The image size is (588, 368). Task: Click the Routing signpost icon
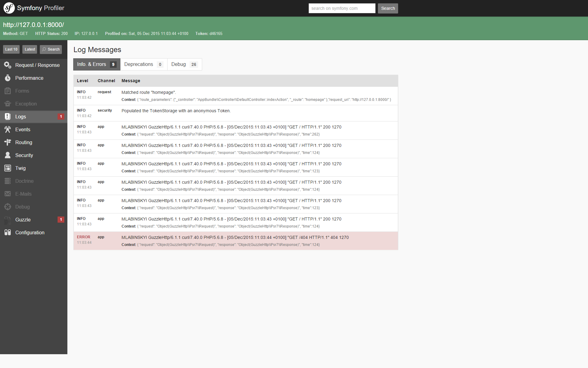[x=8, y=142]
